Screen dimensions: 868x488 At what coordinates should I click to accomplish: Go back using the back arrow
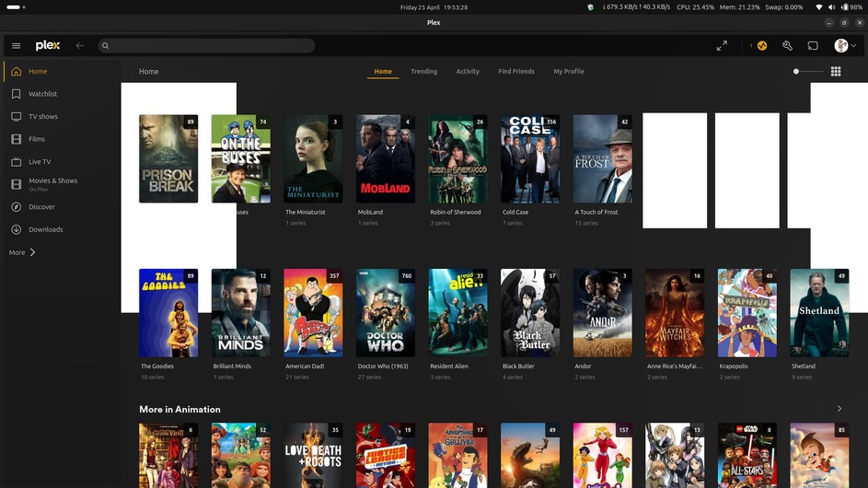[x=80, y=45]
